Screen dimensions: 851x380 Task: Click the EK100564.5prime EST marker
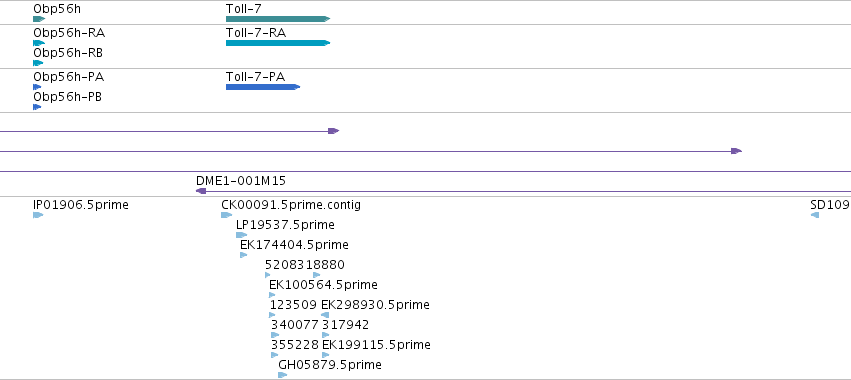(x=272, y=295)
